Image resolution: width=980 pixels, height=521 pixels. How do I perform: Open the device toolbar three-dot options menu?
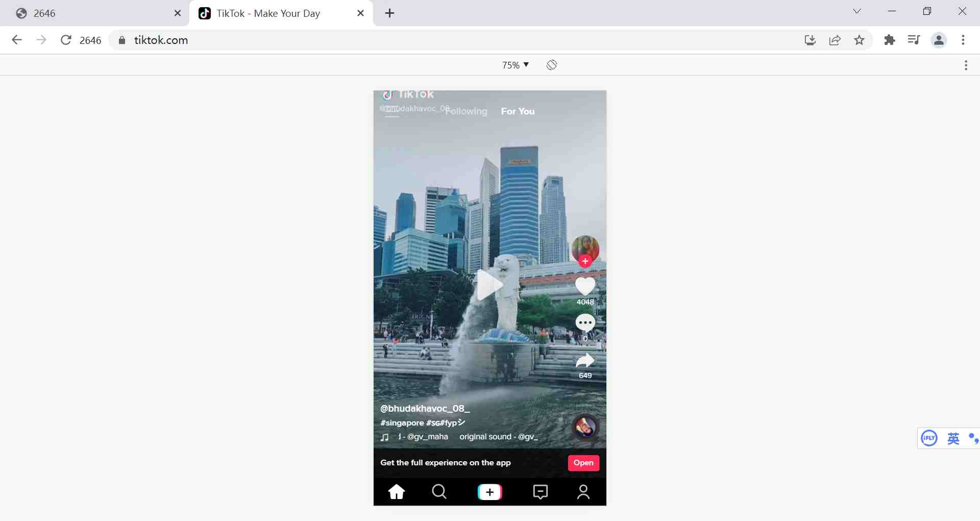(966, 65)
